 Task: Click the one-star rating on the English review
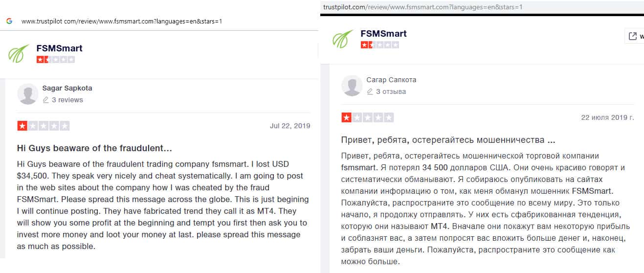tap(44, 126)
